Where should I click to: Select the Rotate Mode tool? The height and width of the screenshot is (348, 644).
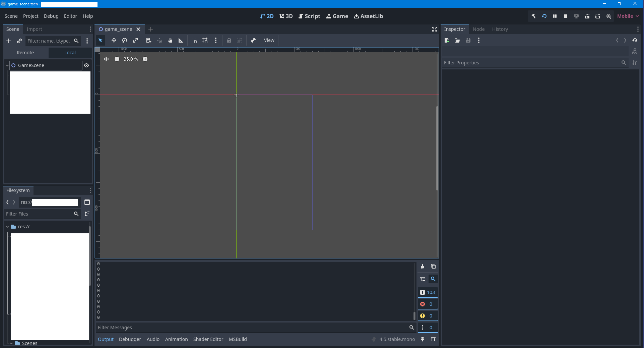pos(125,40)
